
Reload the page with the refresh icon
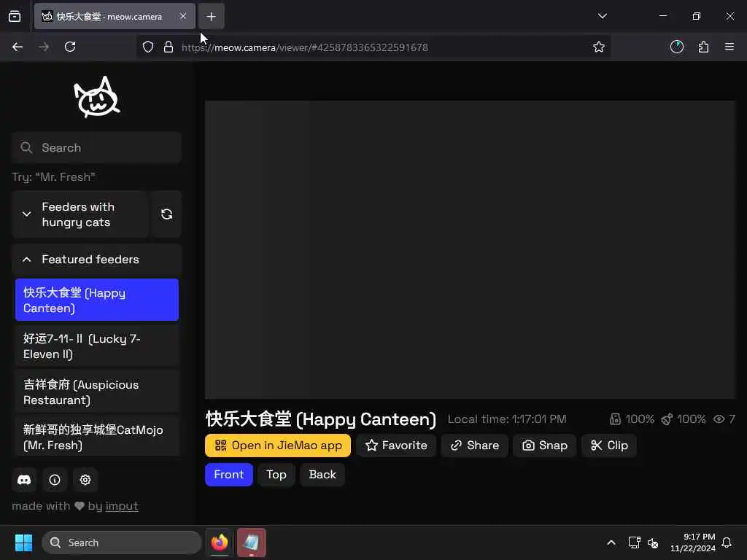pos(70,47)
